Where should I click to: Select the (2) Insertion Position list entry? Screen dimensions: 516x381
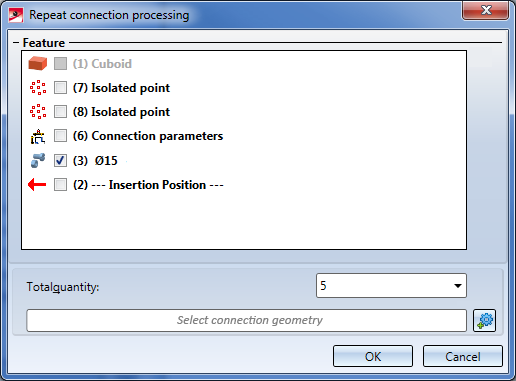tap(148, 185)
